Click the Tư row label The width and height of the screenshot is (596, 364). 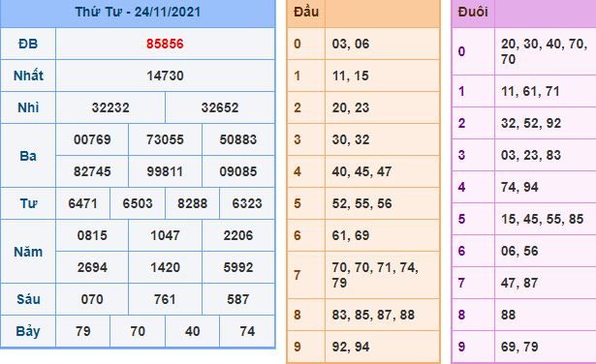(x=28, y=204)
